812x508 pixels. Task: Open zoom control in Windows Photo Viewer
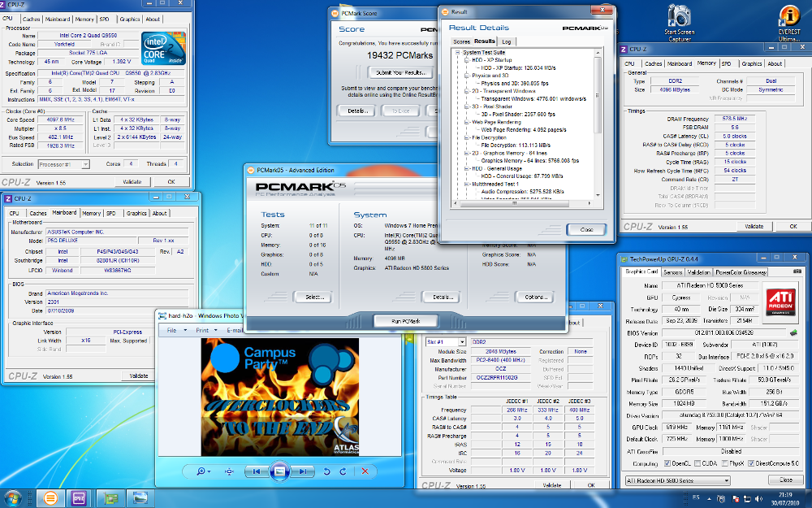click(x=203, y=471)
